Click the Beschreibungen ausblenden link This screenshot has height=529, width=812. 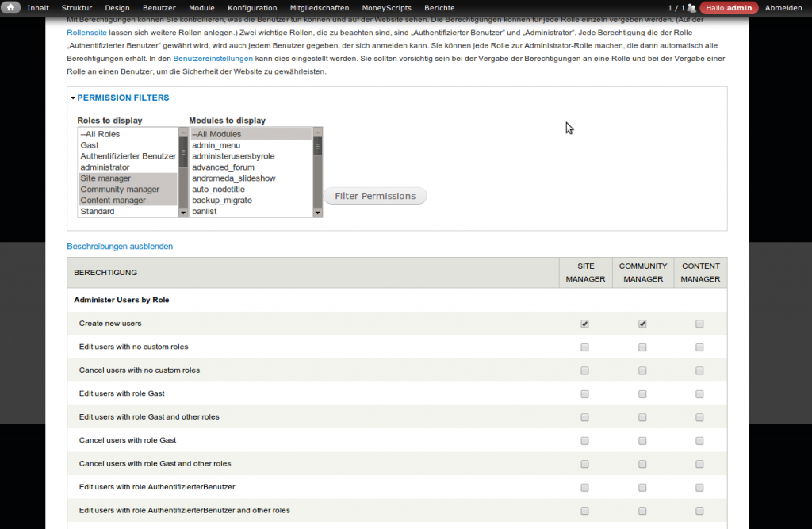point(120,247)
